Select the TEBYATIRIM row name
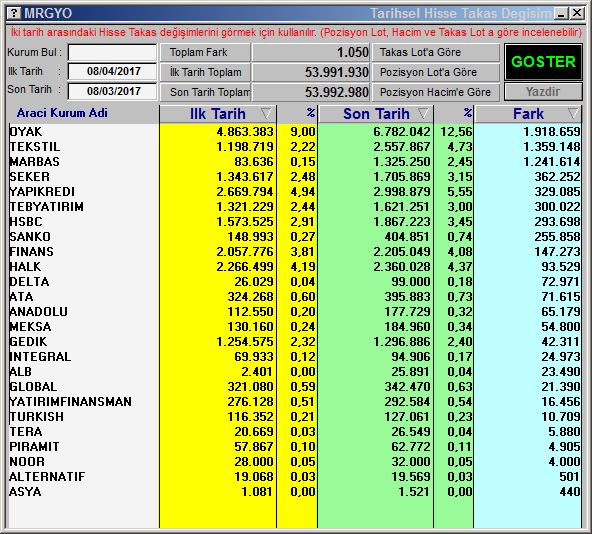The width and height of the screenshot is (592, 534). point(46,207)
